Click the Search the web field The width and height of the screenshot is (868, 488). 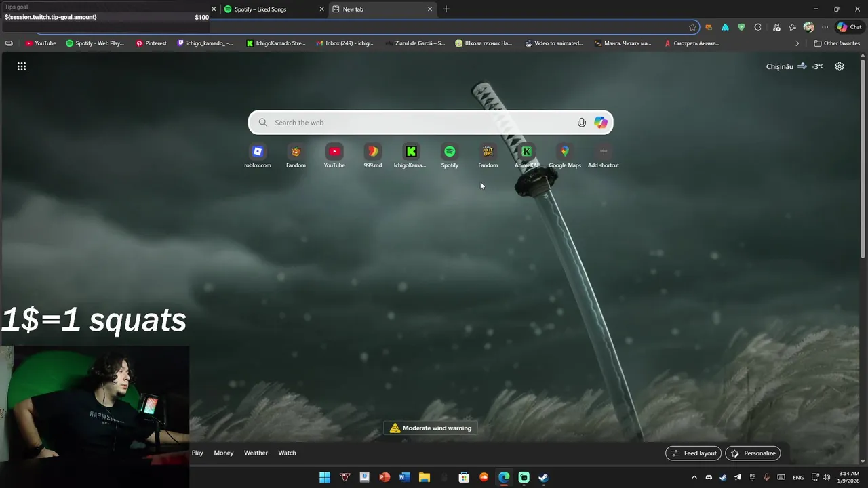(x=431, y=123)
